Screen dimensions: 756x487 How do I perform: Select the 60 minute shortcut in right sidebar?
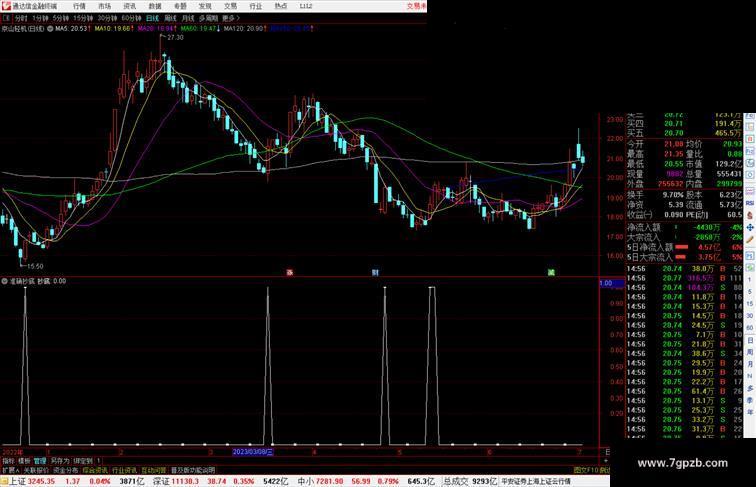click(x=750, y=328)
